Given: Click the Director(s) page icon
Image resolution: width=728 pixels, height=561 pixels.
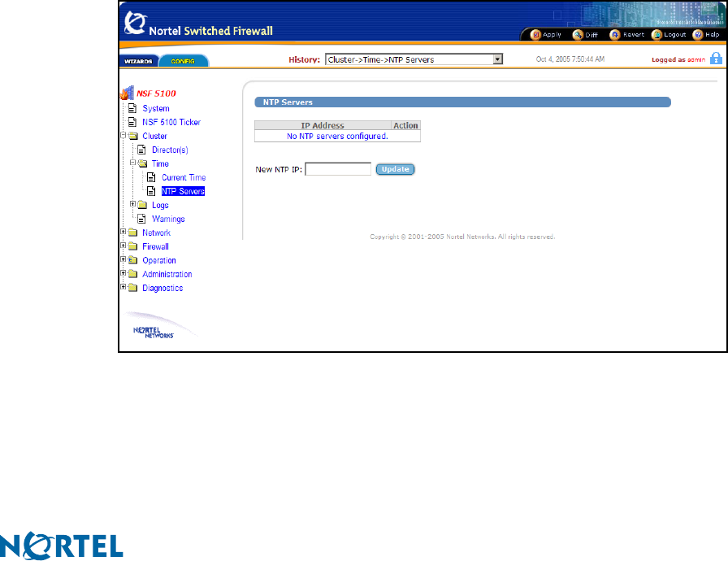Looking at the screenshot, I should [141, 150].
